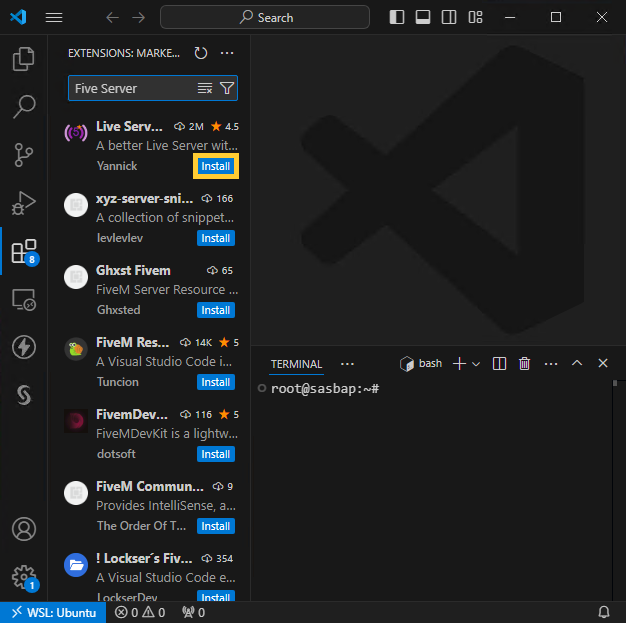Install FiveM Resource extension by Tuncion
The height and width of the screenshot is (623, 626).
coord(216,382)
